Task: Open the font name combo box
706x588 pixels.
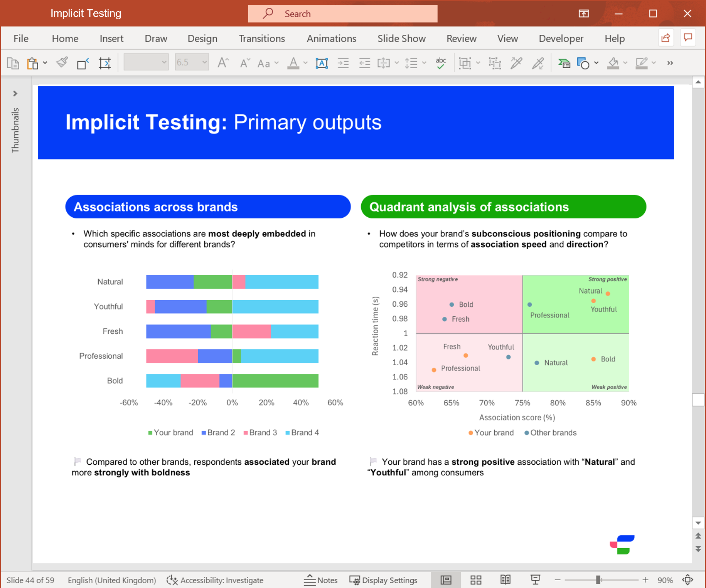Action: tap(146, 62)
